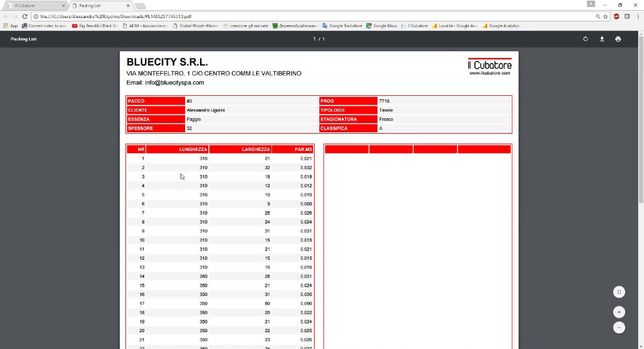
Task: Click the STAGIONATURA value Fresco
Action: tap(386, 119)
